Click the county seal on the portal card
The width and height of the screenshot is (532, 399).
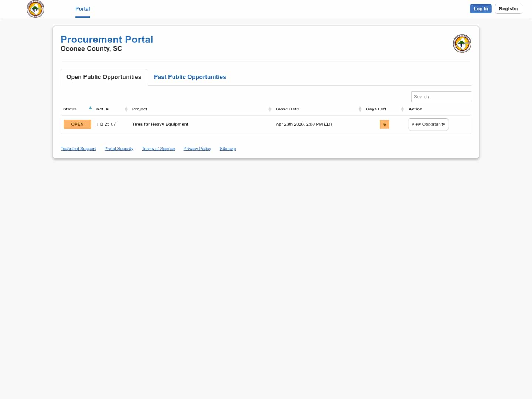(x=462, y=43)
